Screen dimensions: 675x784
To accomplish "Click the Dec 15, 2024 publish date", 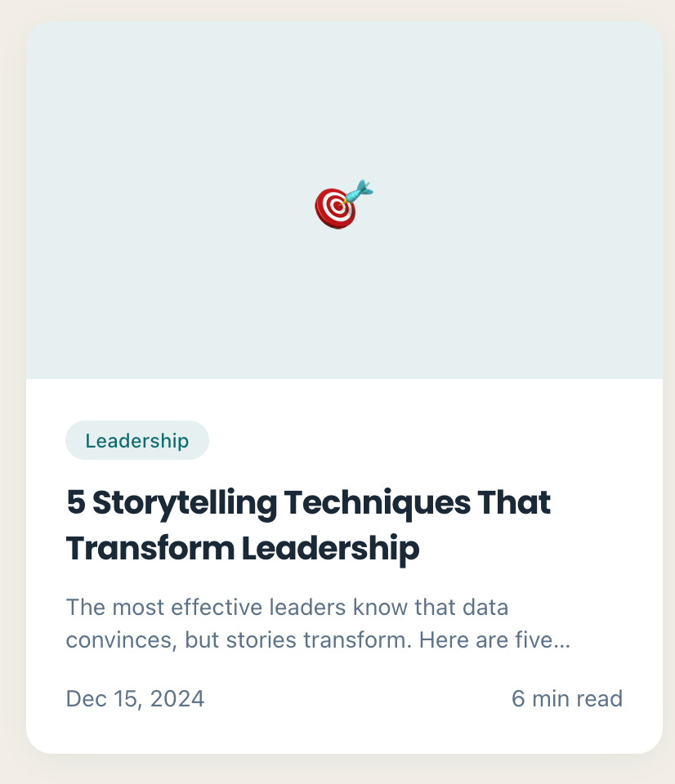I will pyautogui.click(x=135, y=698).
